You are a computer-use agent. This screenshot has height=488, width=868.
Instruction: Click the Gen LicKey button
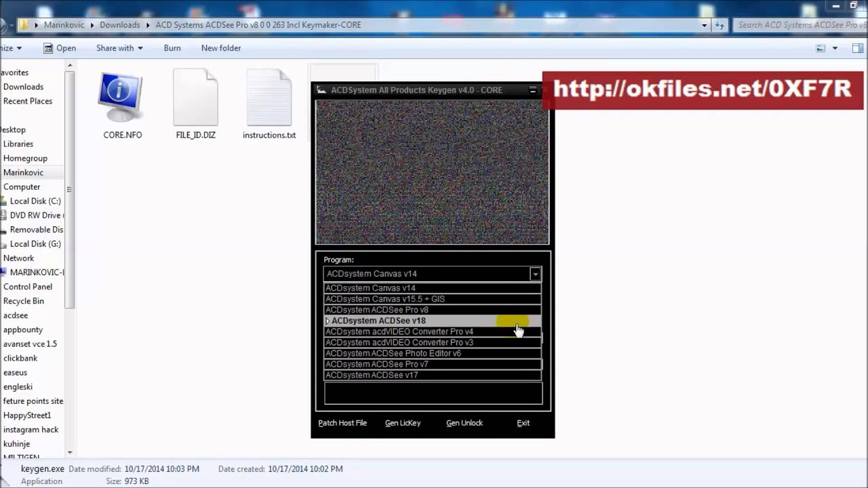[x=403, y=423]
